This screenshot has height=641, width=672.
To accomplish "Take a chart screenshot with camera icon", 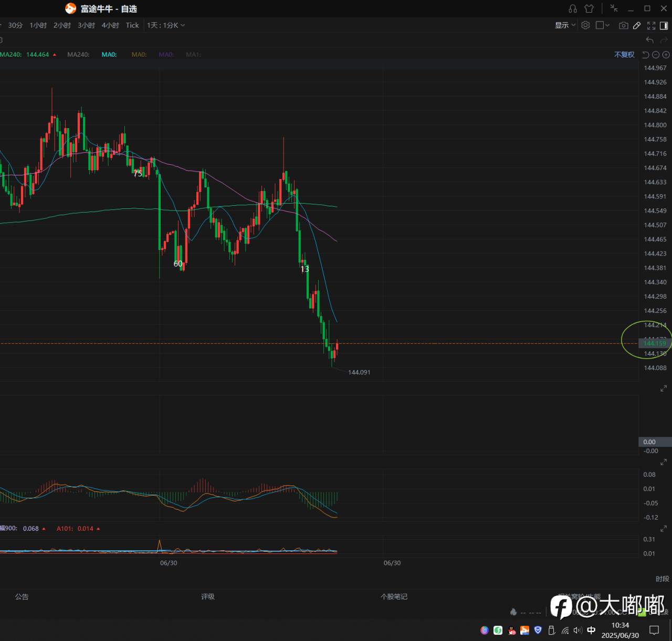I will (624, 25).
